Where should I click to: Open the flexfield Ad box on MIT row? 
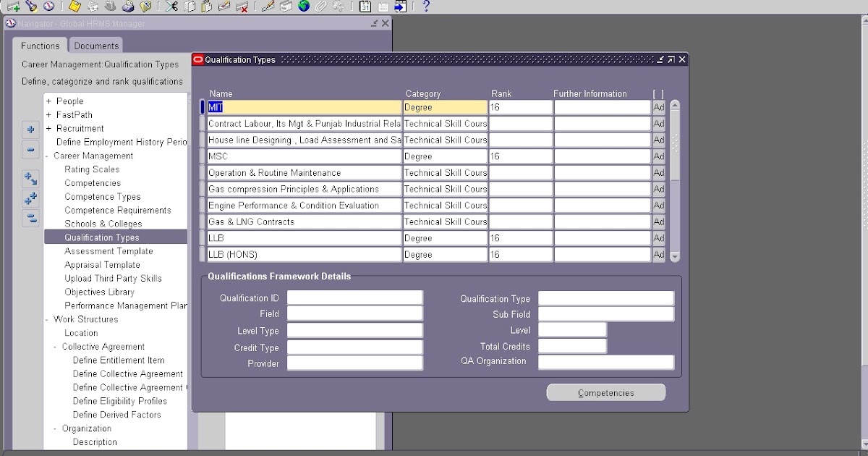click(659, 107)
